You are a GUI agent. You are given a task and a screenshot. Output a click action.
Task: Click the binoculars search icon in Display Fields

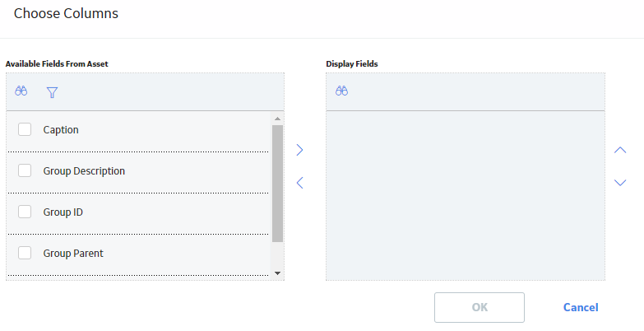(x=341, y=91)
